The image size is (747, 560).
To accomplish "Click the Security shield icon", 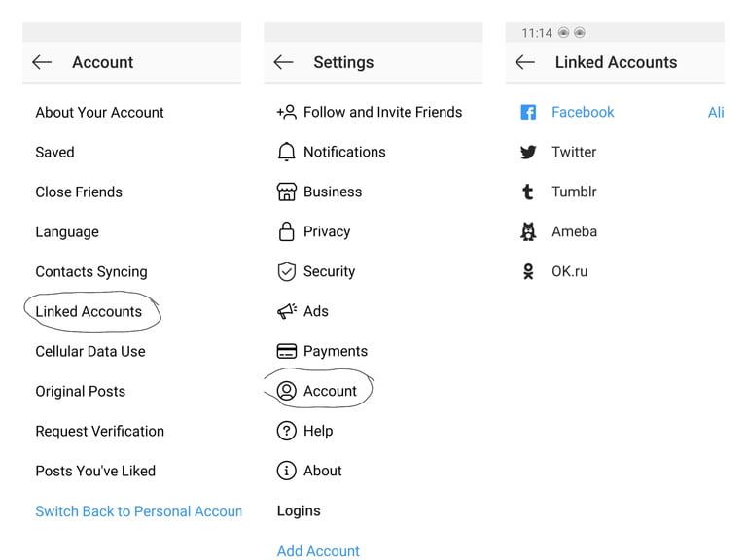I will point(286,271).
